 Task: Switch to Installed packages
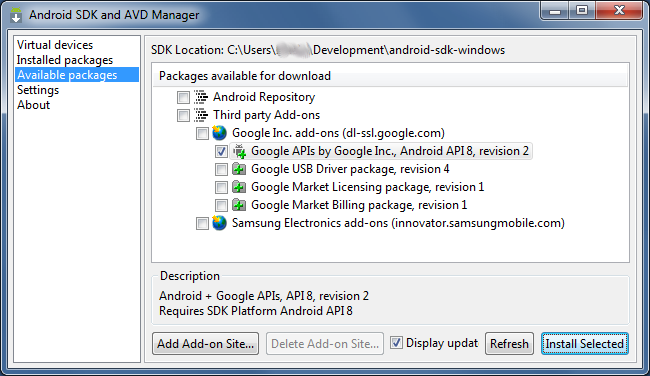click(x=65, y=60)
